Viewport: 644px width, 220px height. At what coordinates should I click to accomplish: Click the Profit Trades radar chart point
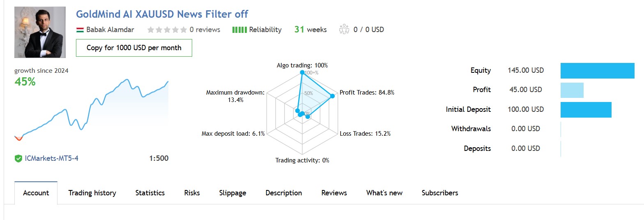coord(332,96)
